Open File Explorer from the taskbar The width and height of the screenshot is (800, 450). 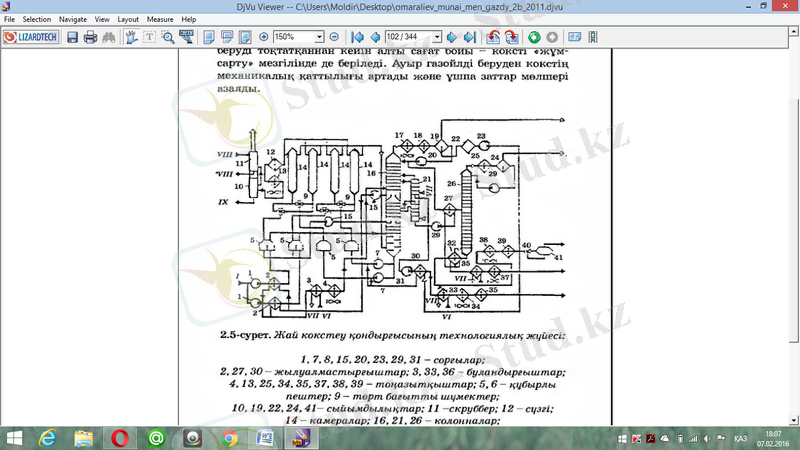[x=84, y=438]
